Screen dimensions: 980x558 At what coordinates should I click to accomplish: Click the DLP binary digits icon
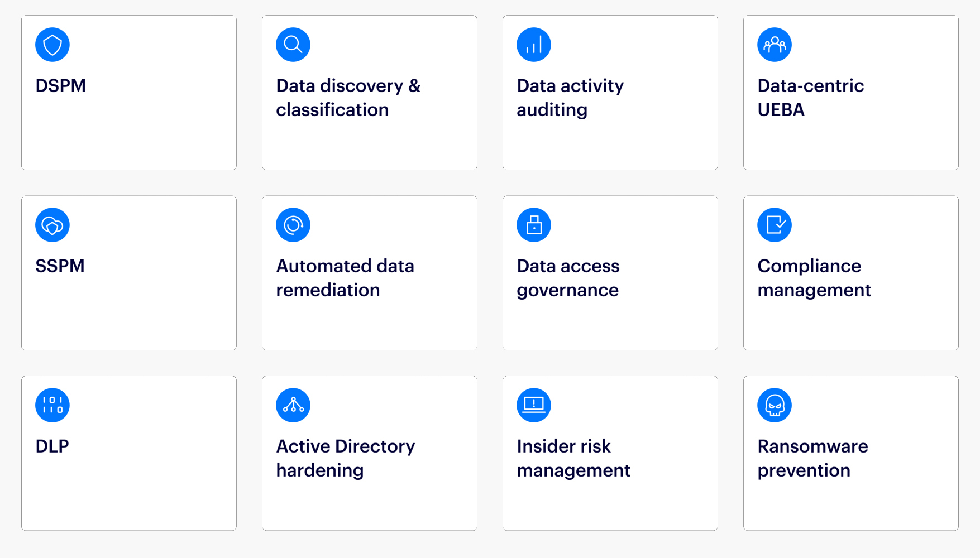pos(52,405)
